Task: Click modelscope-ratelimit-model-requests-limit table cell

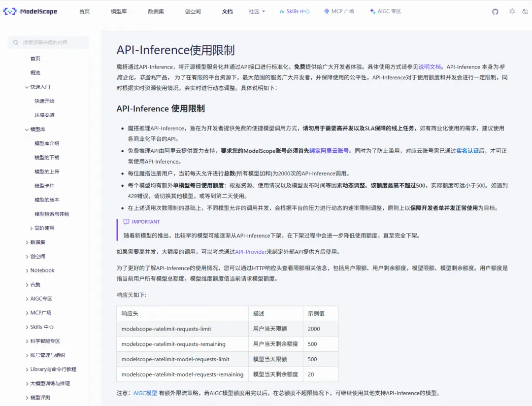Action: [183, 359]
